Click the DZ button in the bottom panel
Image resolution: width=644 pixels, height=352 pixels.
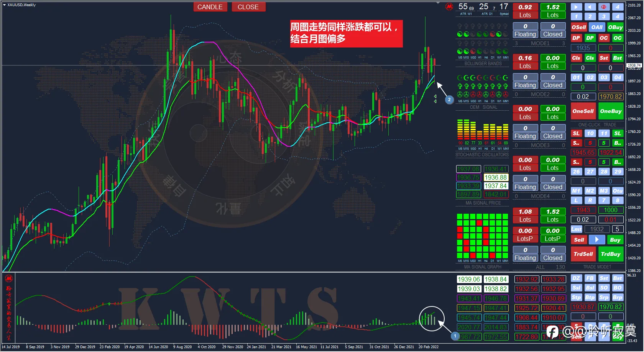pyautogui.click(x=576, y=278)
